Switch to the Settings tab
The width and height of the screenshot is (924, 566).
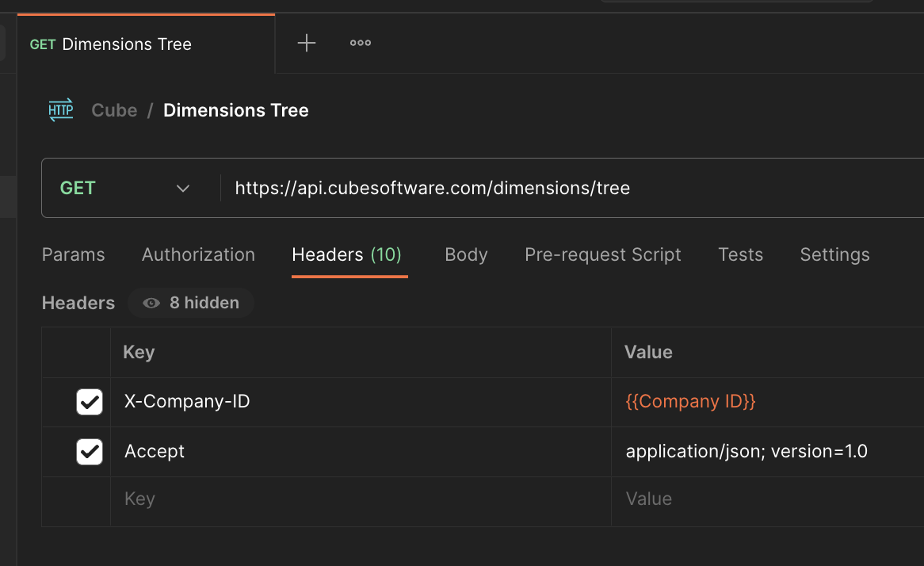[834, 255]
